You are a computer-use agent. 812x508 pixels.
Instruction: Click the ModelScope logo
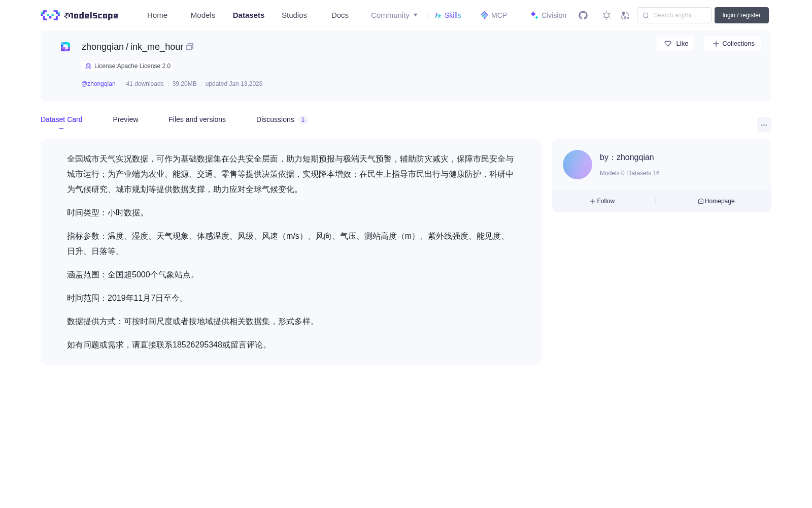click(79, 15)
